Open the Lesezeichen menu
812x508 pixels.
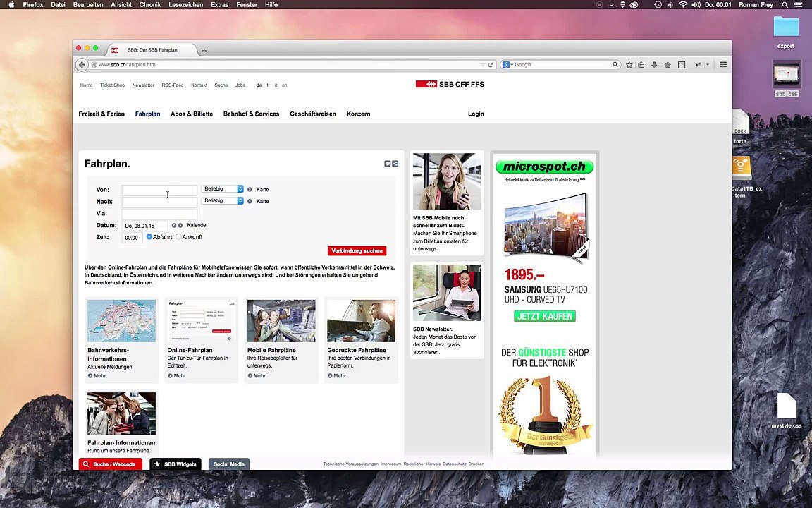pos(186,5)
